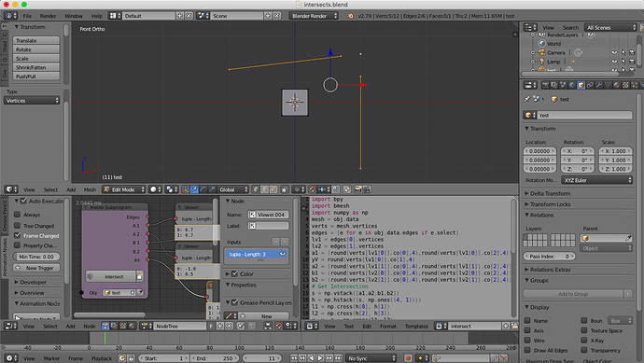This screenshot has width=644, height=363.
Task: Click the Translate tool button
Action: click(x=36, y=40)
